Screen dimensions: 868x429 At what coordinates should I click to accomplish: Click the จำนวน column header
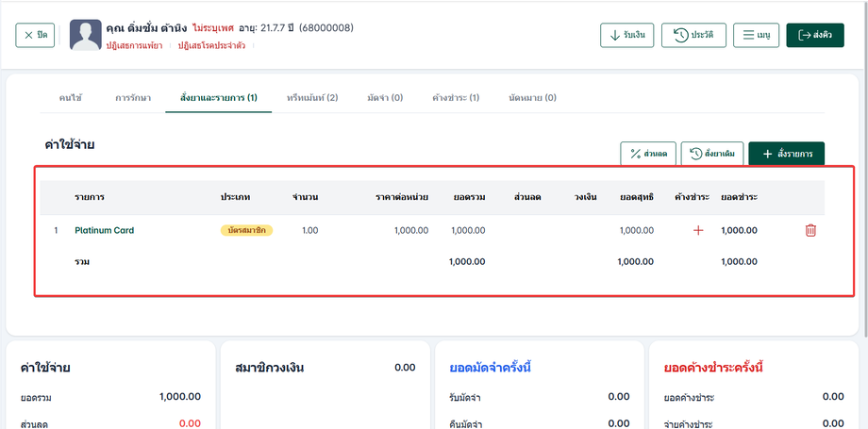point(306,198)
